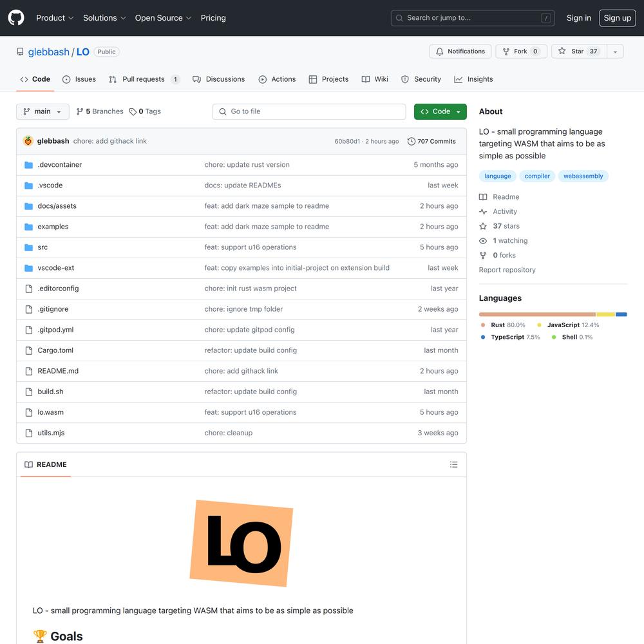Screen dimensions: 644x644
Task: Open the Pricing link
Action: tap(213, 17)
